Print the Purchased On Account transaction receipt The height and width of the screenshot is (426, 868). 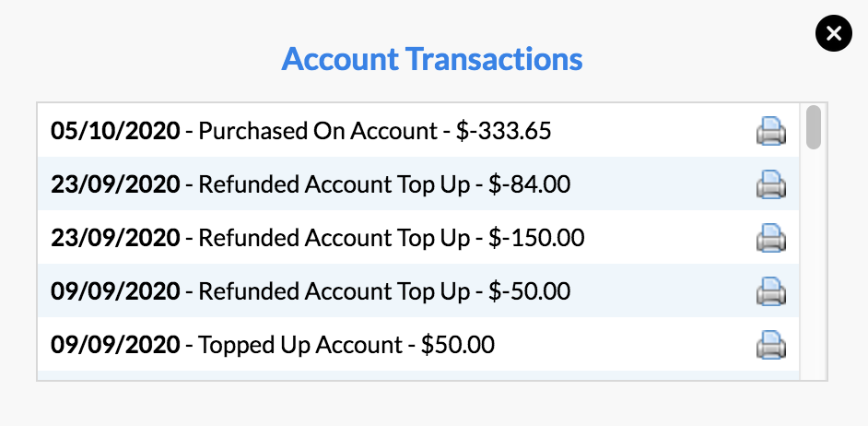click(771, 131)
